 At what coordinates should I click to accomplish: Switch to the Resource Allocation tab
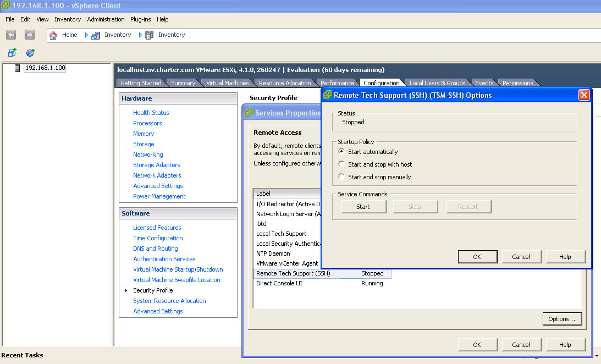pyautogui.click(x=285, y=83)
